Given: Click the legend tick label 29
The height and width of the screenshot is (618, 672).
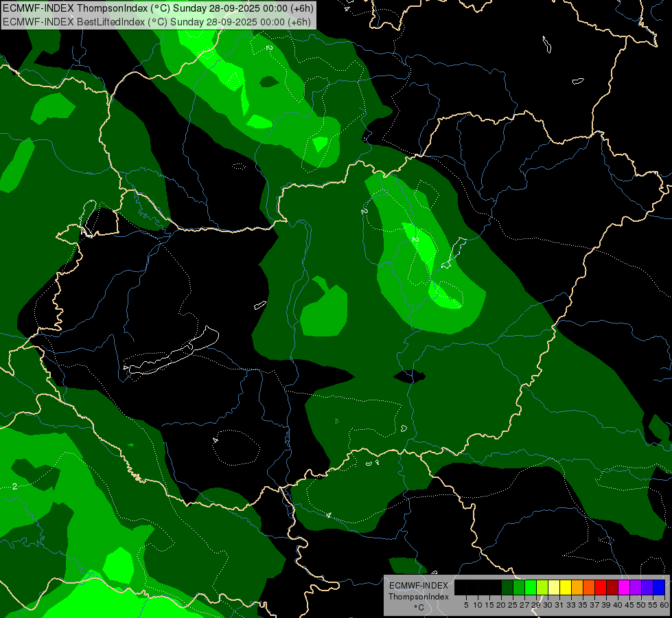Looking at the screenshot, I should point(536,605).
